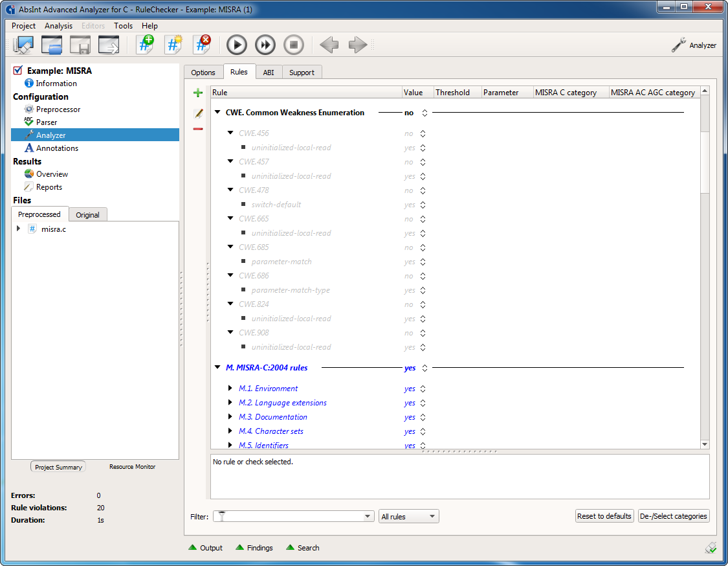The image size is (728, 566).
Task: Open the All rules dropdown
Action: (408, 516)
